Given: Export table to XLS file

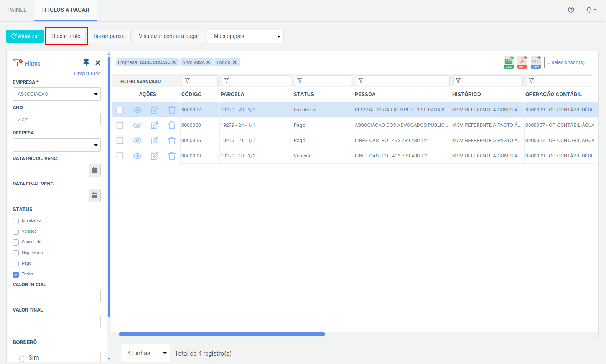Looking at the screenshot, I should [x=509, y=62].
